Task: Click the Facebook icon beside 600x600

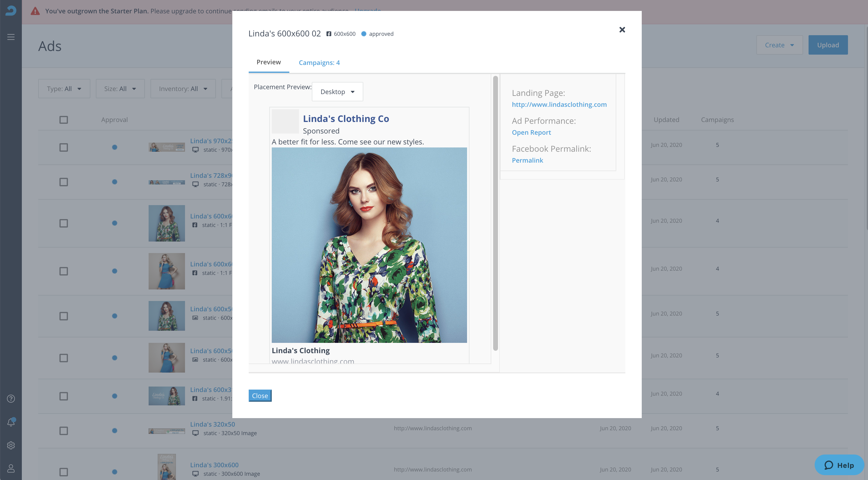Action: pyautogui.click(x=328, y=34)
